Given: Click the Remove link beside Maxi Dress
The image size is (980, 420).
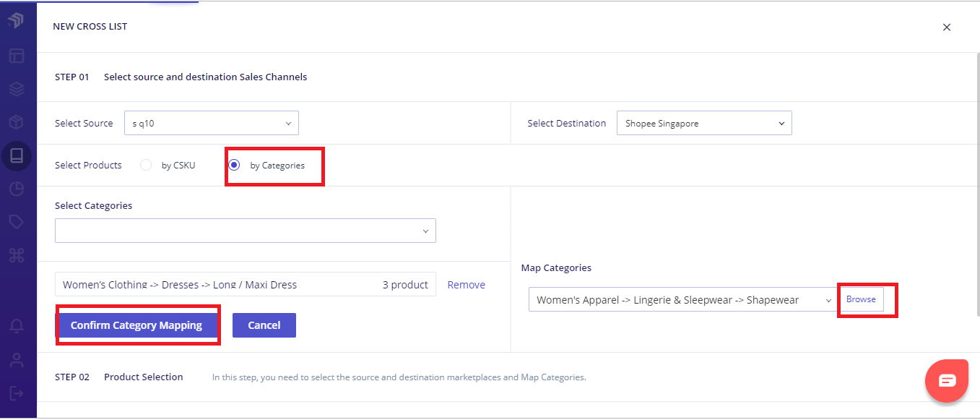Looking at the screenshot, I should (x=467, y=285).
